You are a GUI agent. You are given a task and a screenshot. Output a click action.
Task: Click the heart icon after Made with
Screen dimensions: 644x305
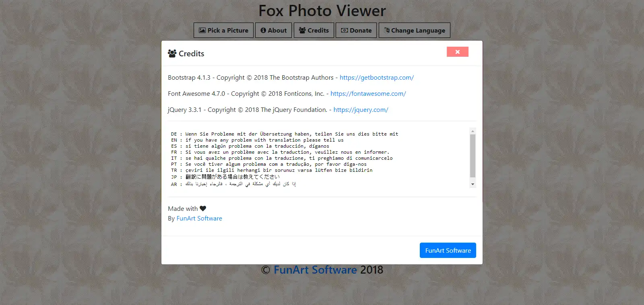tap(203, 208)
